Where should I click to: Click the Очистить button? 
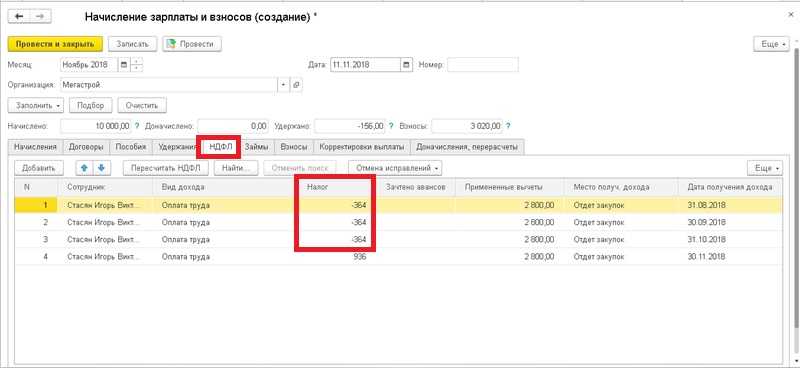(142, 106)
